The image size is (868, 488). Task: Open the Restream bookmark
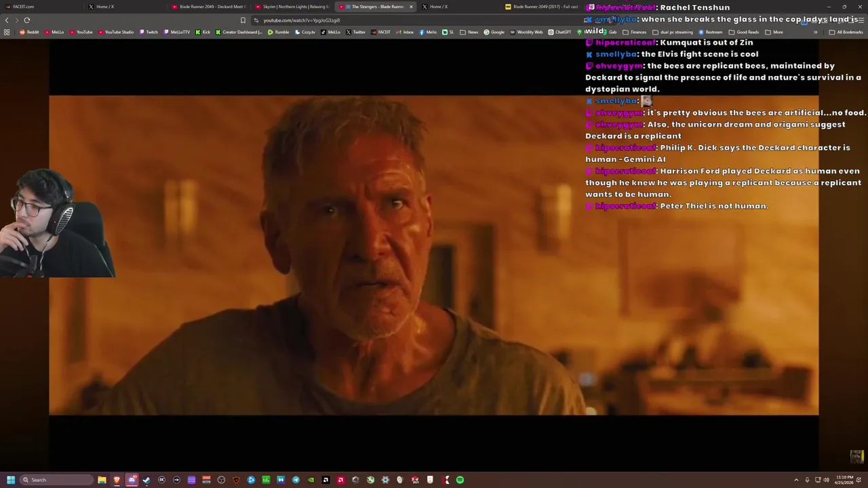point(711,32)
